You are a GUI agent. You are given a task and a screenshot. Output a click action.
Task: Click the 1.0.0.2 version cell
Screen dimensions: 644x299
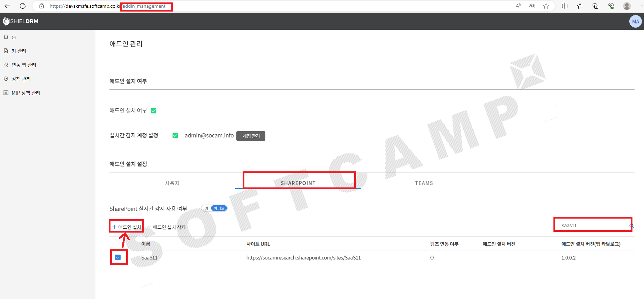568,258
